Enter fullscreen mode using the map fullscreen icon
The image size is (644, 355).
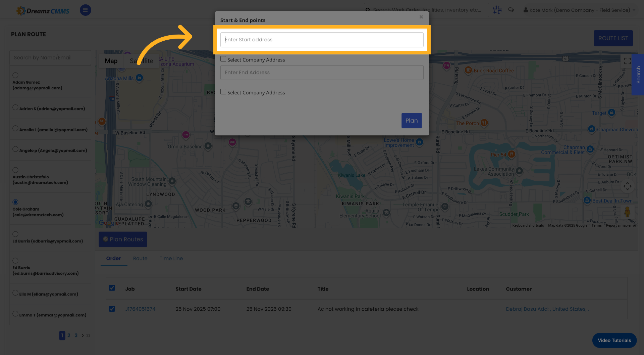tap(627, 61)
